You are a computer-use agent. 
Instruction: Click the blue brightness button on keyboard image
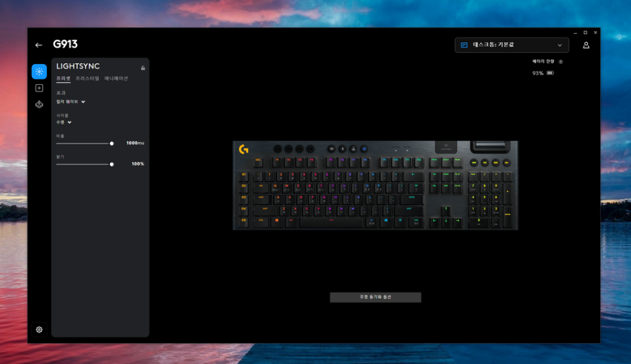tap(364, 149)
